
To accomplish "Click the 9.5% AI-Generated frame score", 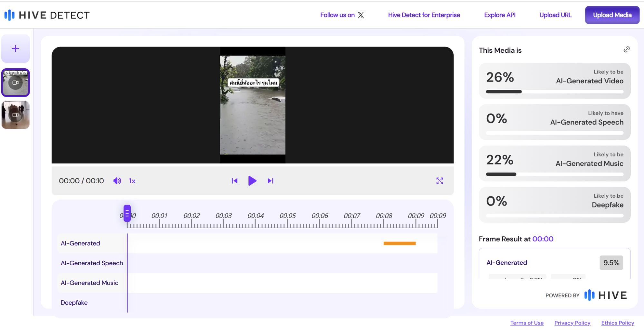I will 611,263.
